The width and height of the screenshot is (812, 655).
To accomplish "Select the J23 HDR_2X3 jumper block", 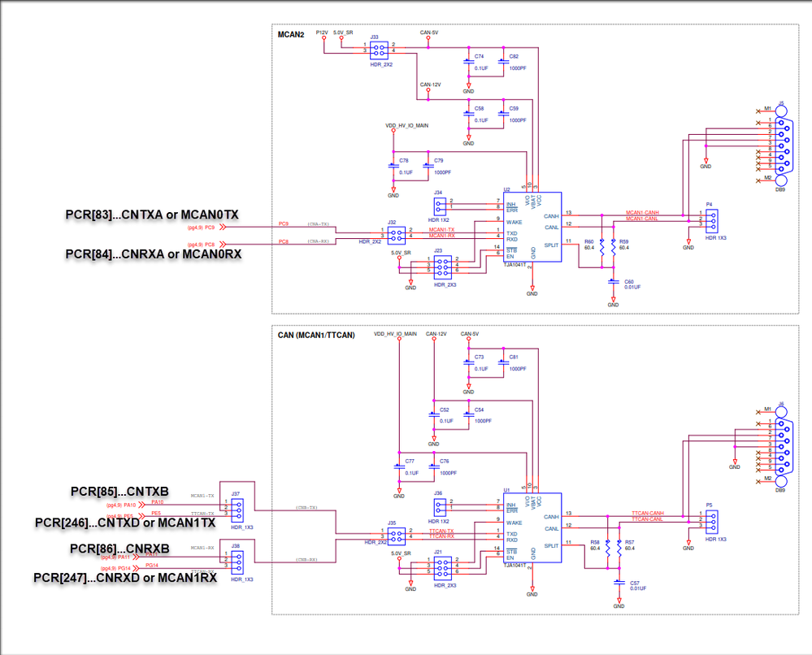I will tap(443, 267).
